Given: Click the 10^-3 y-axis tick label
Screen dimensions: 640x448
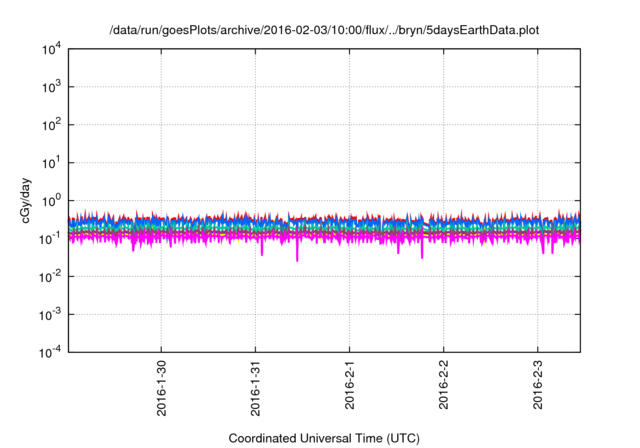Looking at the screenshot, I should (x=50, y=315).
